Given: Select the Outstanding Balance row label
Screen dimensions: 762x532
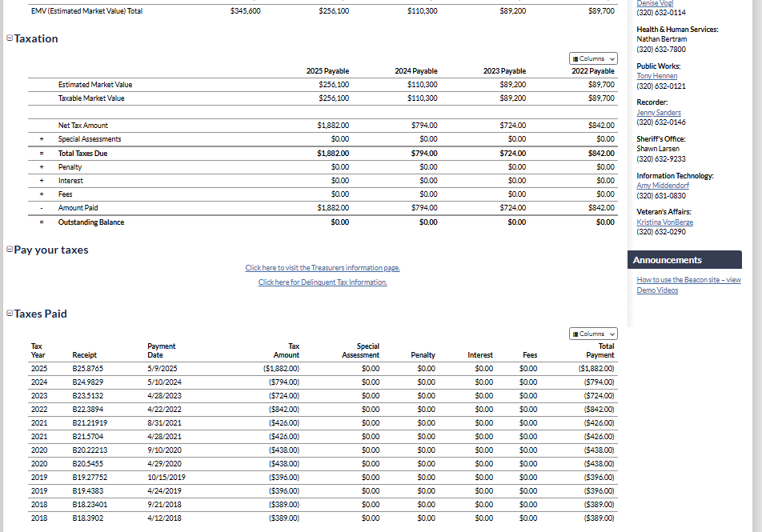Looking at the screenshot, I should pyautogui.click(x=90, y=222).
